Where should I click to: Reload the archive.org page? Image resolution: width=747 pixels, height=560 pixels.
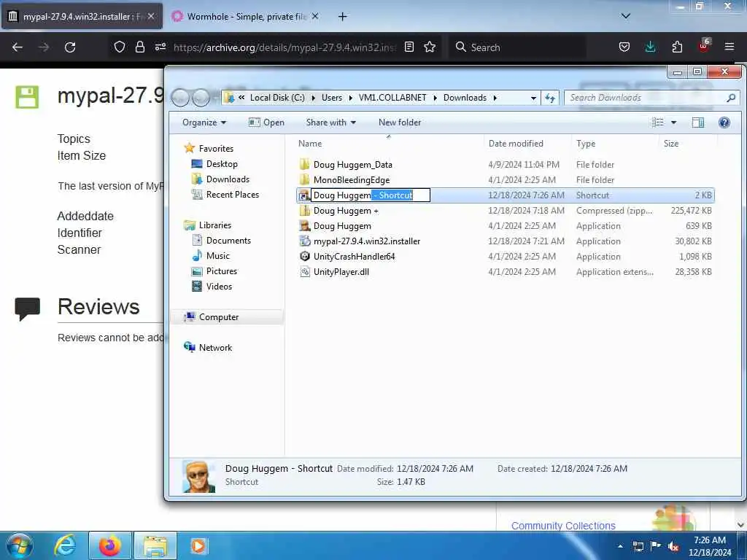point(70,47)
